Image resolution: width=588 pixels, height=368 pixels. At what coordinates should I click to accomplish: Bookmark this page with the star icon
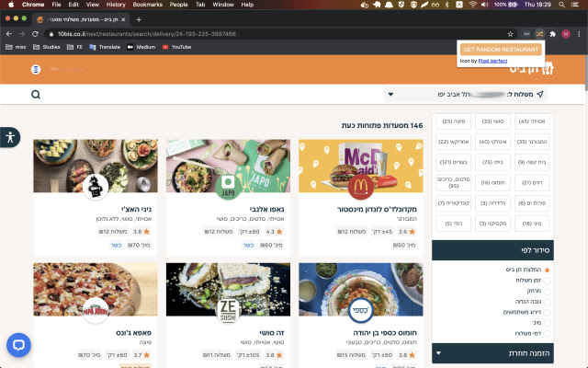pos(510,34)
